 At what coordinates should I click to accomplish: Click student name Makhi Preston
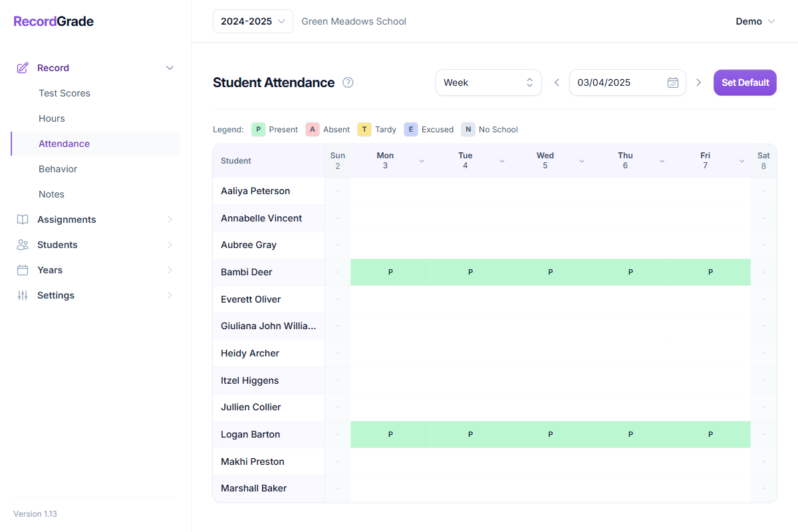click(253, 462)
